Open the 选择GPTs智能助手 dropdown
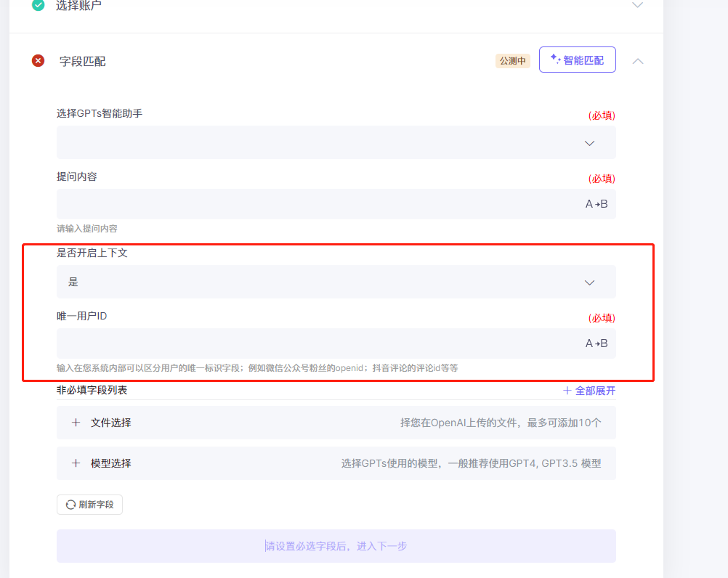The image size is (728, 578). pos(336,142)
